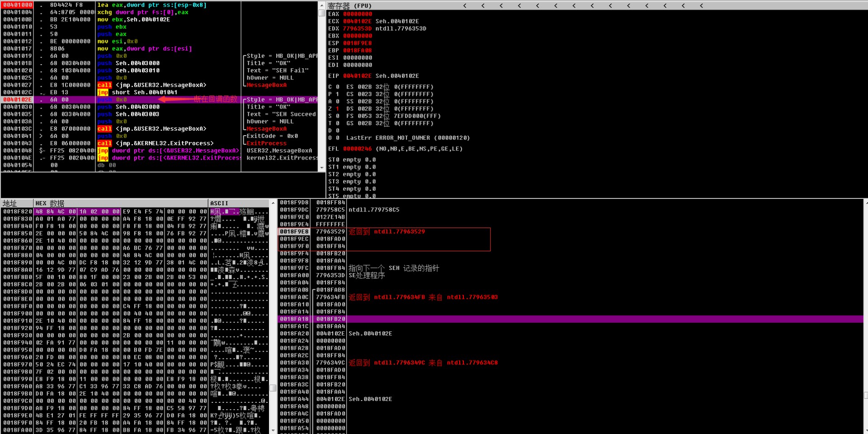Select stack row 0018FA0C return to ntdll.779634FB
Screen dimensions: 868x434
(x=571, y=297)
